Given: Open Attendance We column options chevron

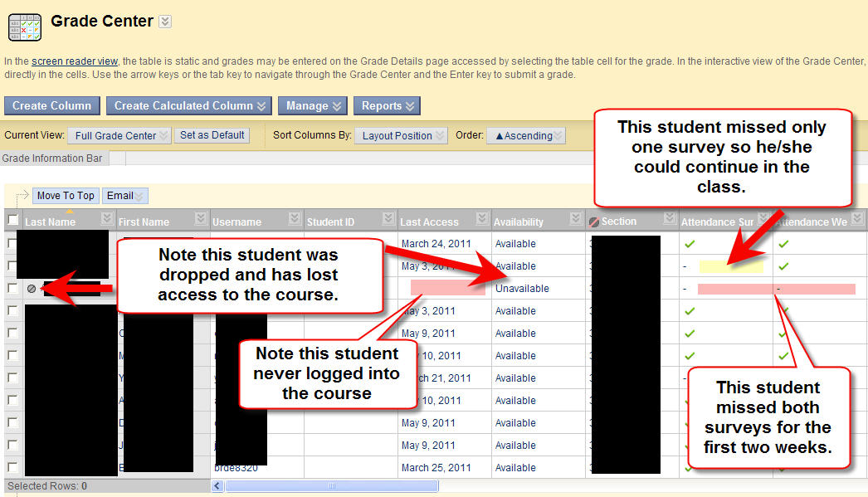Looking at the screenshot, I should [857, 218].
